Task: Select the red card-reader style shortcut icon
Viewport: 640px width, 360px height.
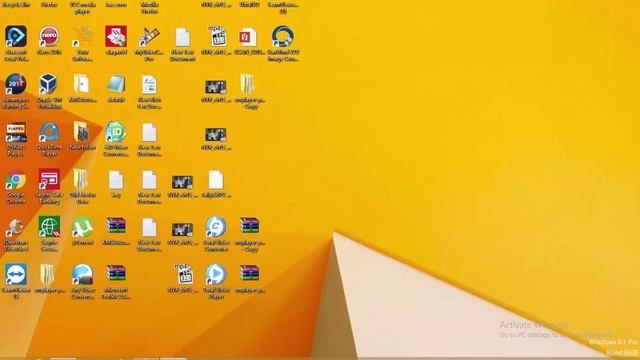Action: (49, 180)
